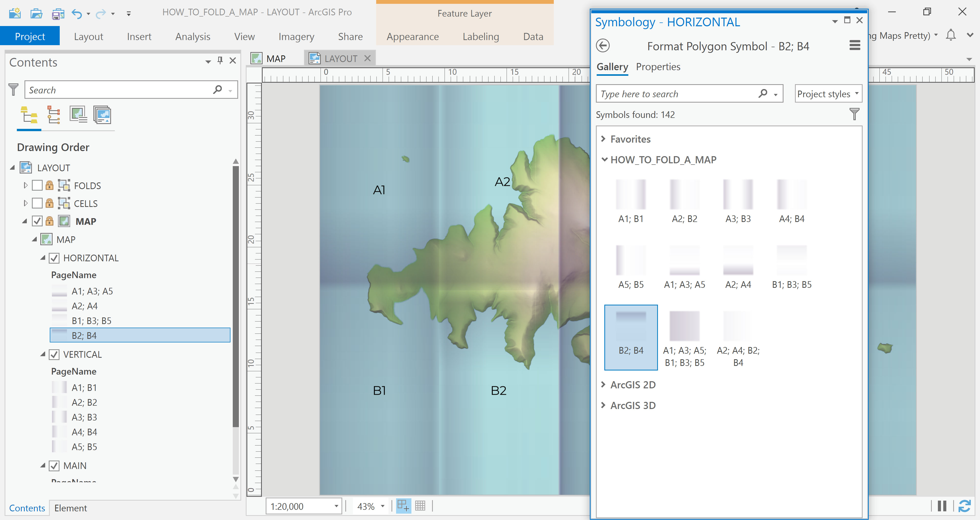Open the Insert ribbon tab

[139, 36]
